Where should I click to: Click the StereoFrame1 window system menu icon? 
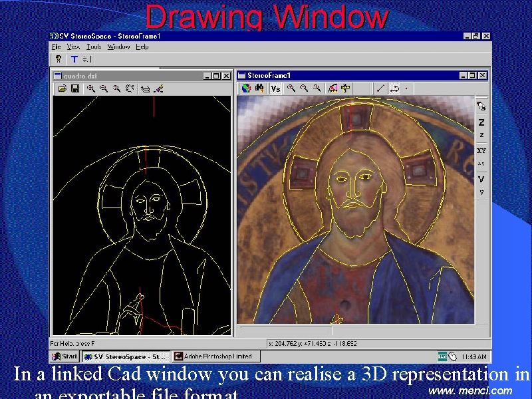241,75
